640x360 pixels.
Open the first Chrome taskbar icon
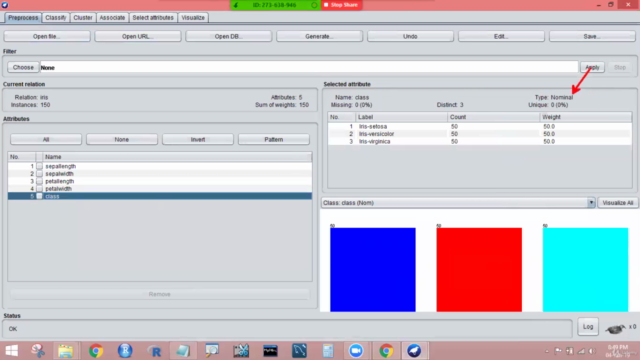[x=96, y=351]
